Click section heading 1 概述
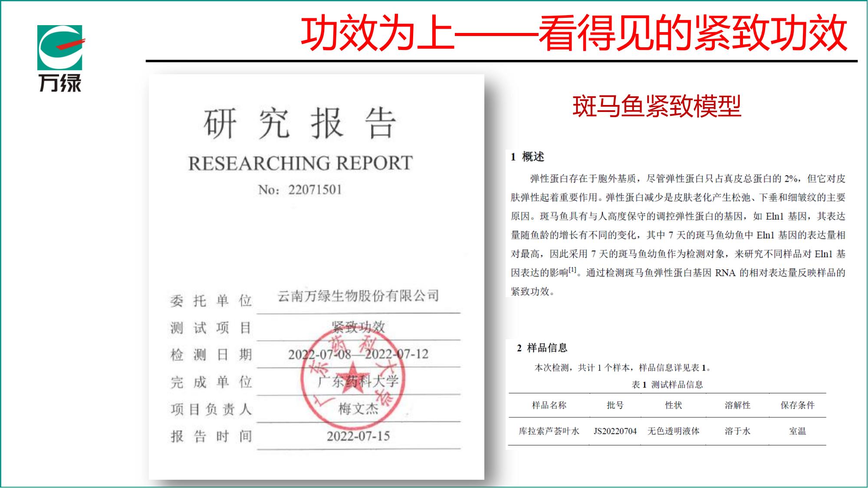This screenshot has width=868, height=488. tap(527, 157)
